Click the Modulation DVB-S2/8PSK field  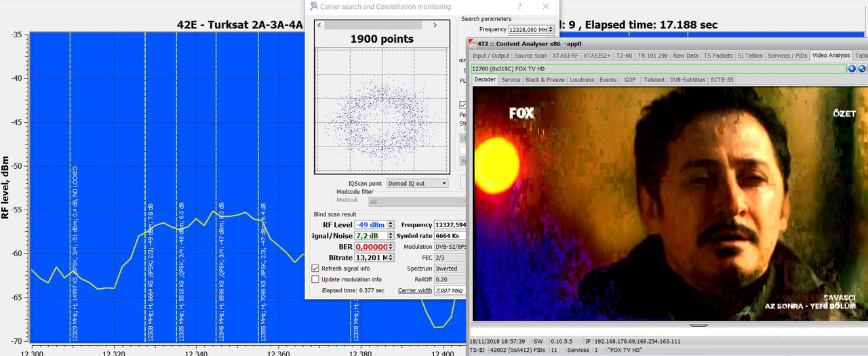tap(449, 247)
